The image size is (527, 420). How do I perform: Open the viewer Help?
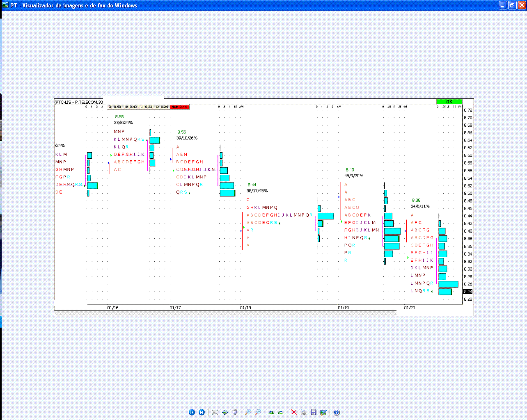pyautogui.click(x=337, y=412)
